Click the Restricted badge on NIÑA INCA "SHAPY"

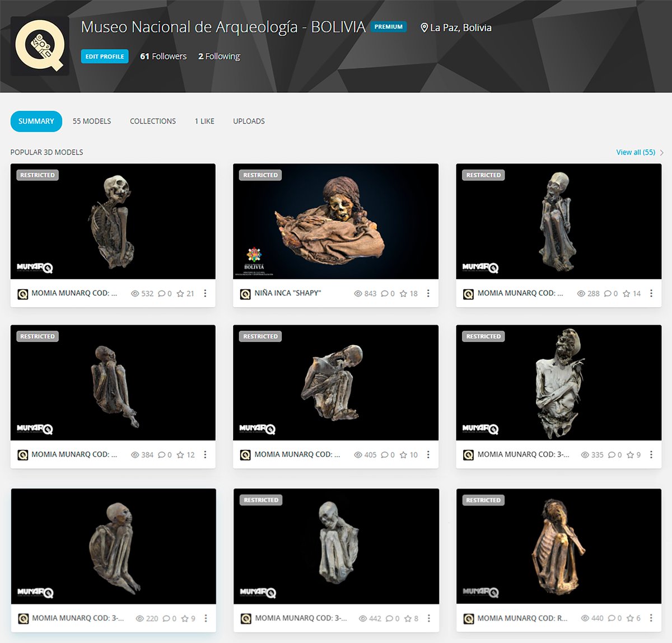point(260,175)
